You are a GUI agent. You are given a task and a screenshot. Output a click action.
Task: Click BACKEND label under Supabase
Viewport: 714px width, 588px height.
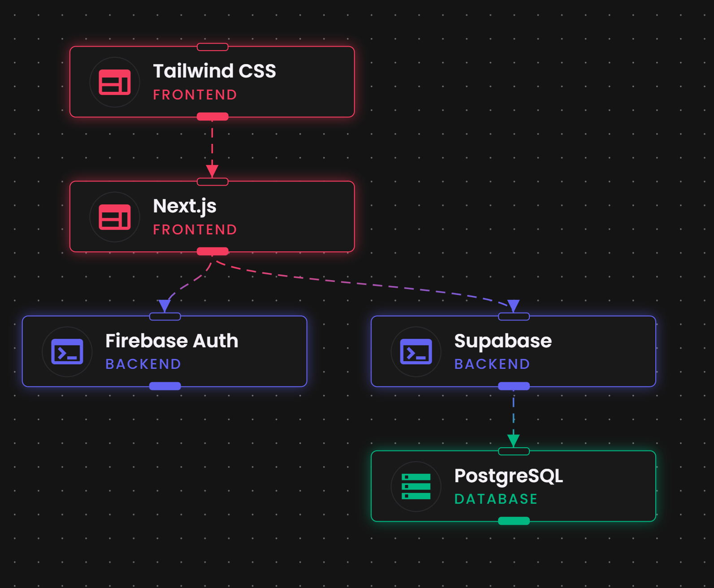click(492, 364)
